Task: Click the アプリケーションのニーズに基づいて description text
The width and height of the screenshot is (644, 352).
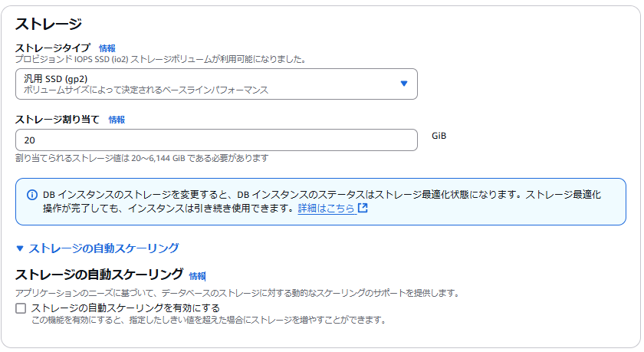Action: click(x=238, y=293)
